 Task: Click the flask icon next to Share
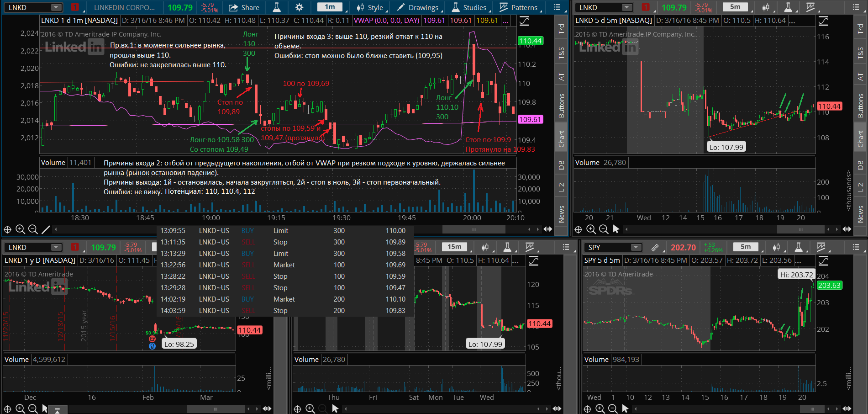pos(277,7)
